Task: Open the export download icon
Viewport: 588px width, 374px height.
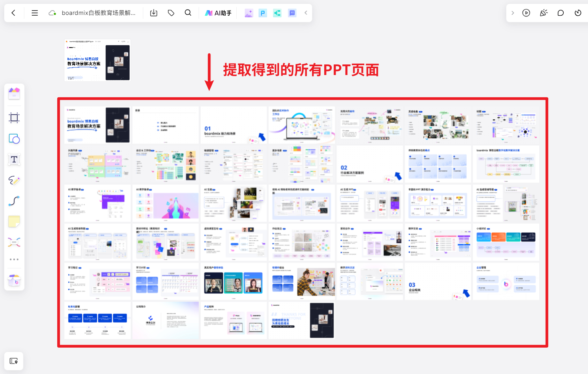Action: coord(154,13)
